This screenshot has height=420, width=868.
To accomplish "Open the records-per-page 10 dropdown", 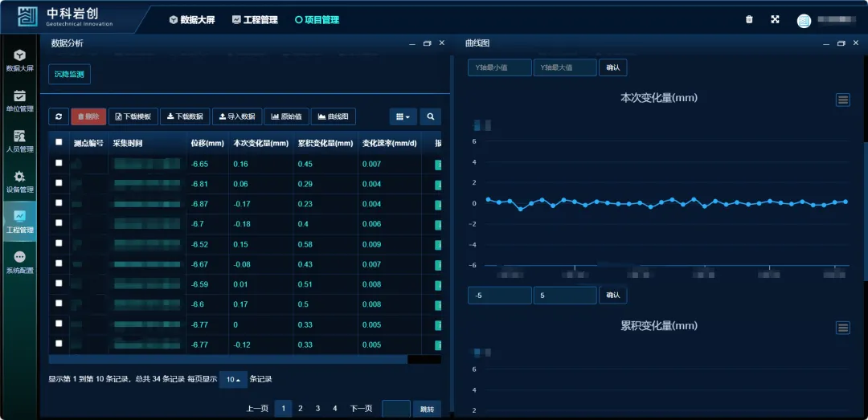I will click(x=233, y=380).
